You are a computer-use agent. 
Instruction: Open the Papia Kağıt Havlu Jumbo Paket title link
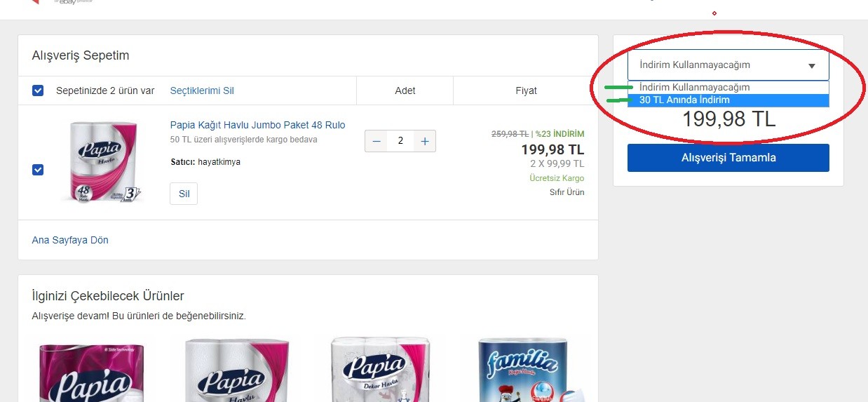(x=257, y=125)
